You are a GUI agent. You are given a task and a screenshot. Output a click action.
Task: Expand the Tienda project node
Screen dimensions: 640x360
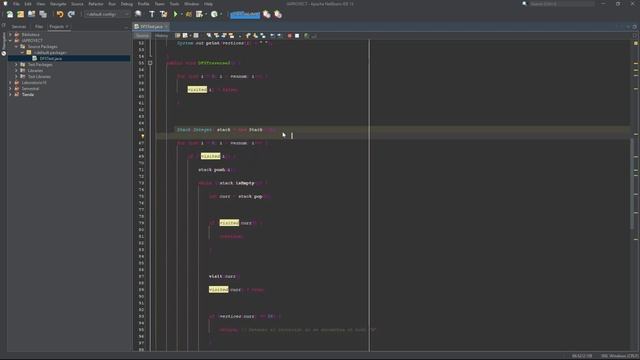click(x=11, y=95)
